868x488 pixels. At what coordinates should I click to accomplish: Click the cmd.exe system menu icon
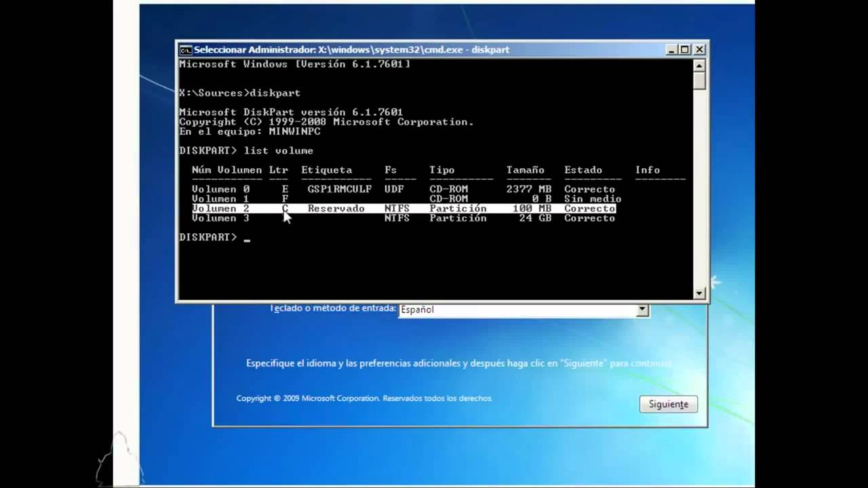tap(185, 49)
